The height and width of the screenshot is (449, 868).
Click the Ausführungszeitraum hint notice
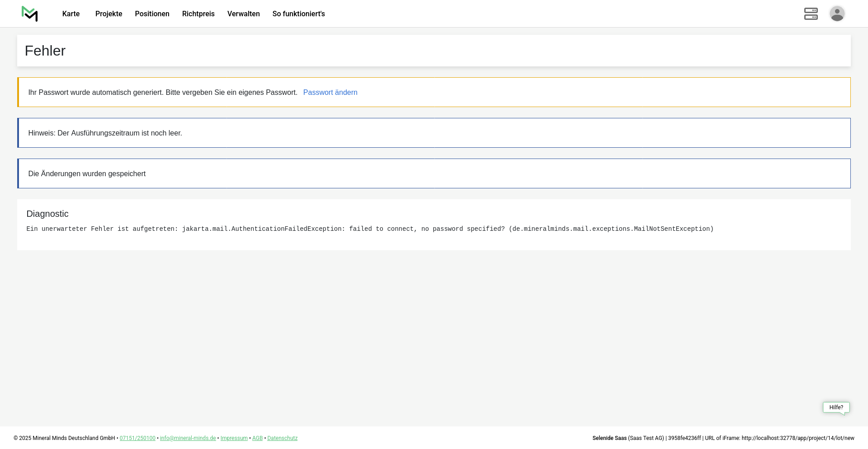(105, 133)
